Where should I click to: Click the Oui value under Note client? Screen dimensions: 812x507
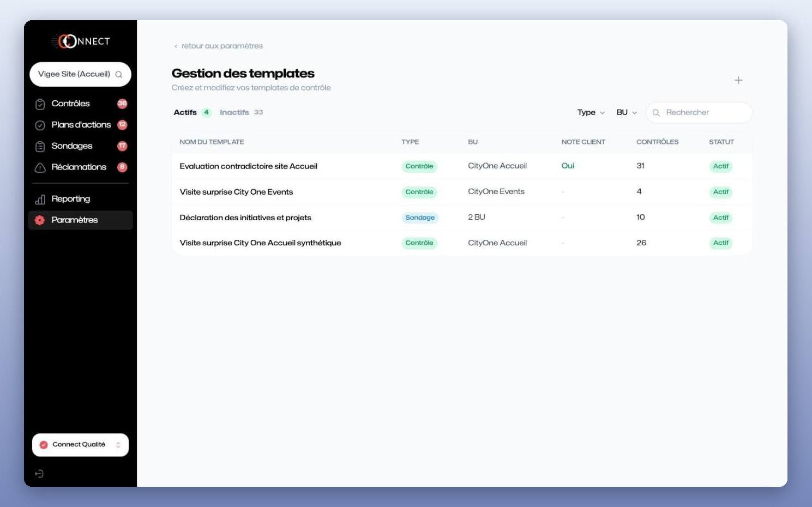pos(568,166)
